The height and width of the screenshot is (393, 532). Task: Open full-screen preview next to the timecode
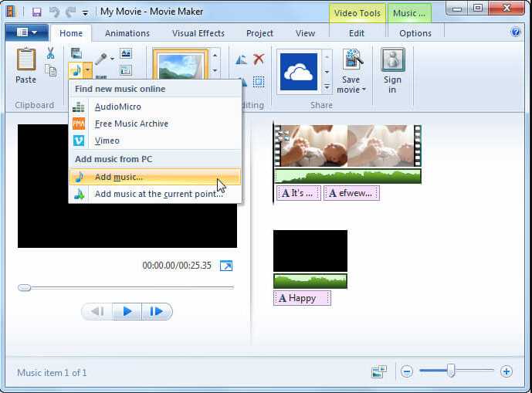(226, 266)
